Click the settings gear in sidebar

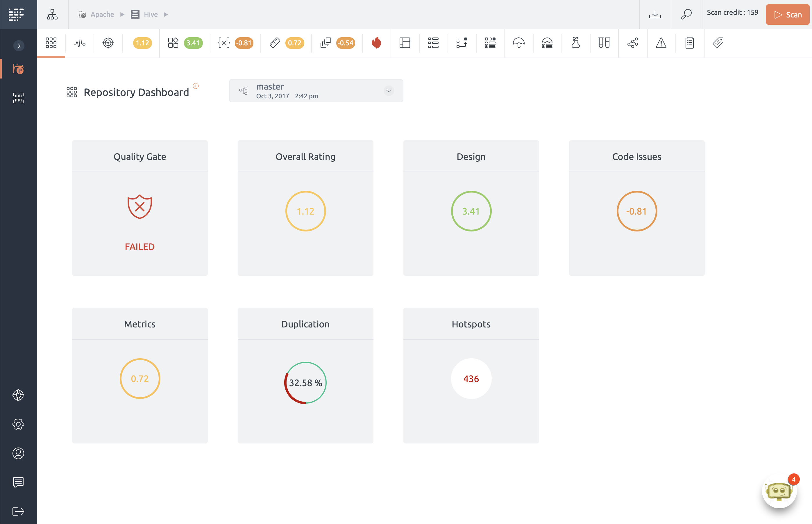click(x=18, y=424)
